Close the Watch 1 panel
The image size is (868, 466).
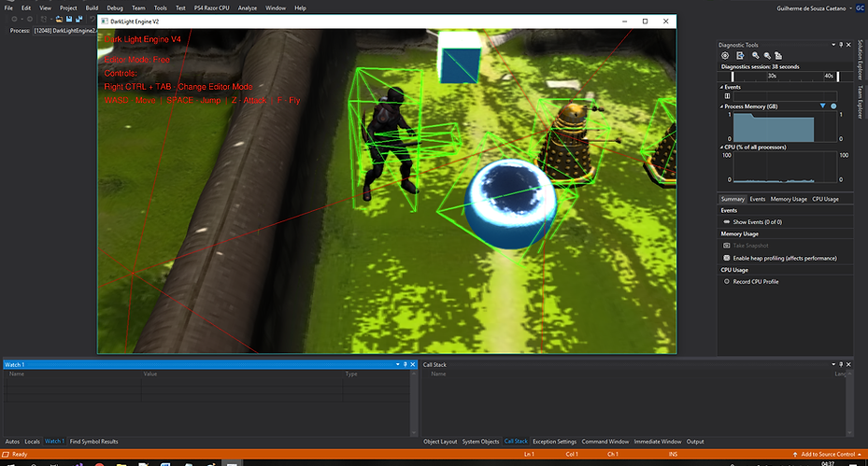412,364
